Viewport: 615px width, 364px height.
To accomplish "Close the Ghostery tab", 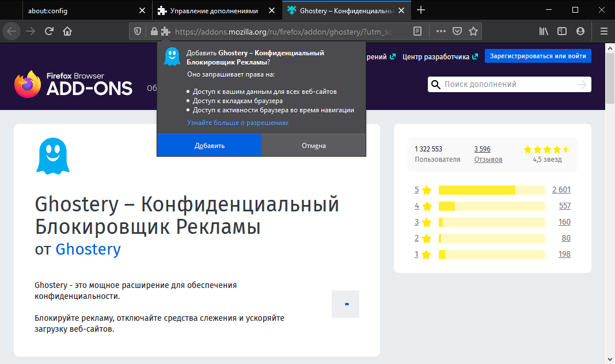I will (x=401, y=10).
